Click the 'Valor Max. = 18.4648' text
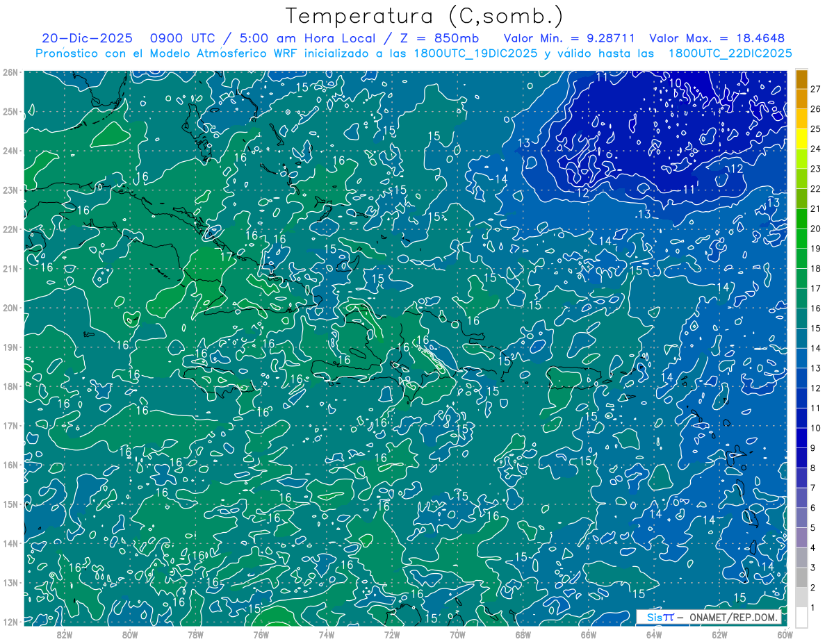834x644 pixels. tap(717, 38)
